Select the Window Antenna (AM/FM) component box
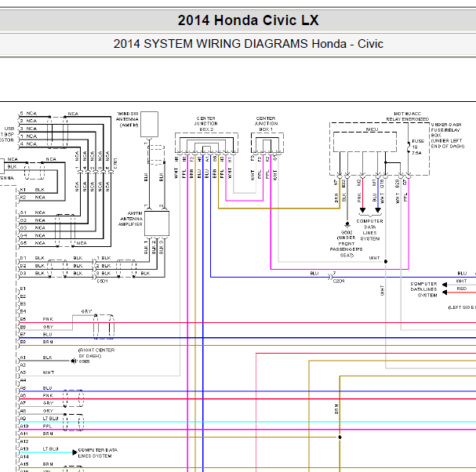The height and width of the screenshot is (472, 476). coord(149,124)
